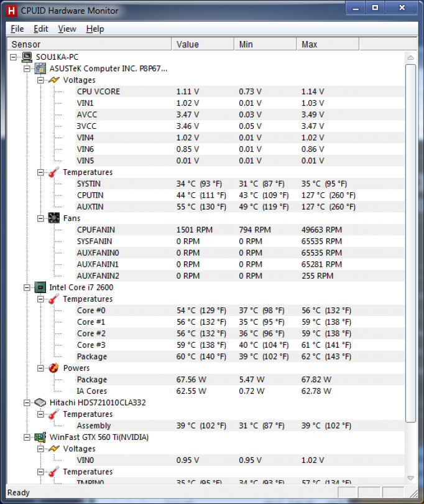The width and height of the screenshot is (424, 504).
Task: Click the SOU1KA-PC computer icon
Action: pyautogui.click(x=27, y=57)
